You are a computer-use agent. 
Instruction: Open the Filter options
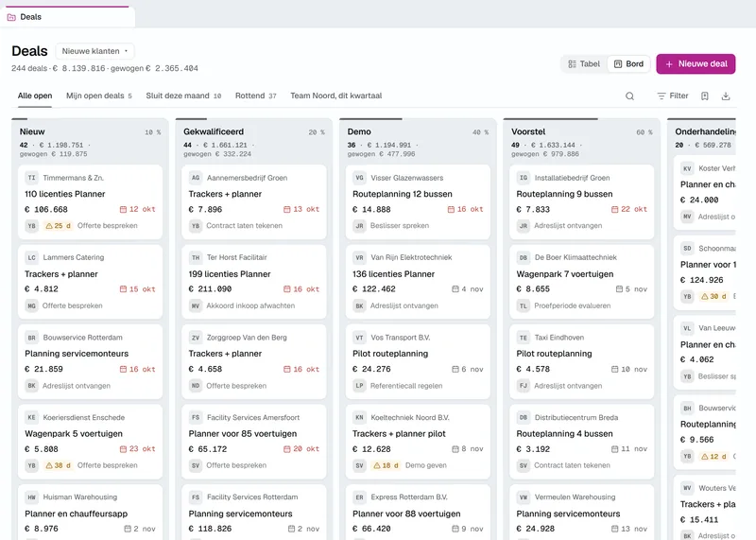[673, 96]
